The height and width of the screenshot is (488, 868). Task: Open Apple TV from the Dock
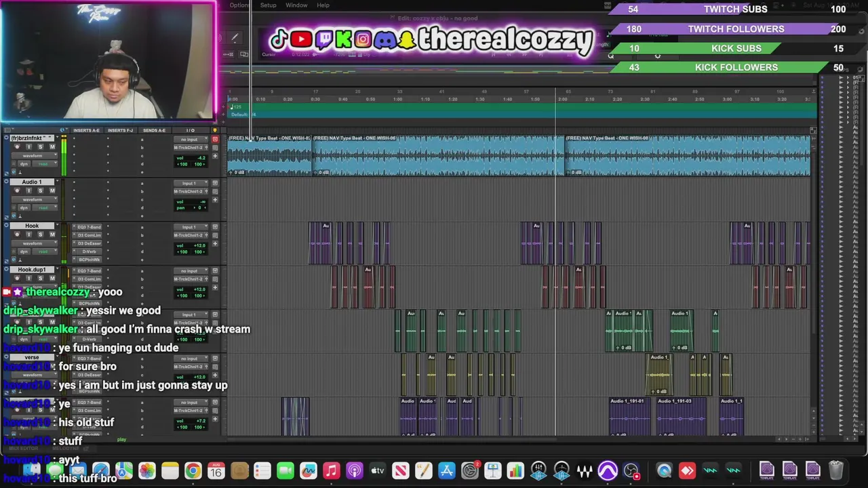(x=377, y=470)
